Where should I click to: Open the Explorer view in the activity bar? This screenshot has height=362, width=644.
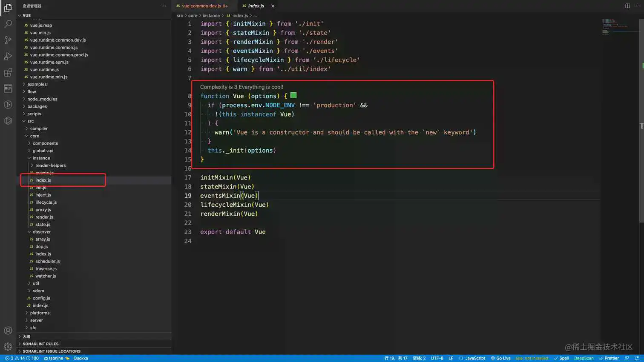tap(8, 8)
